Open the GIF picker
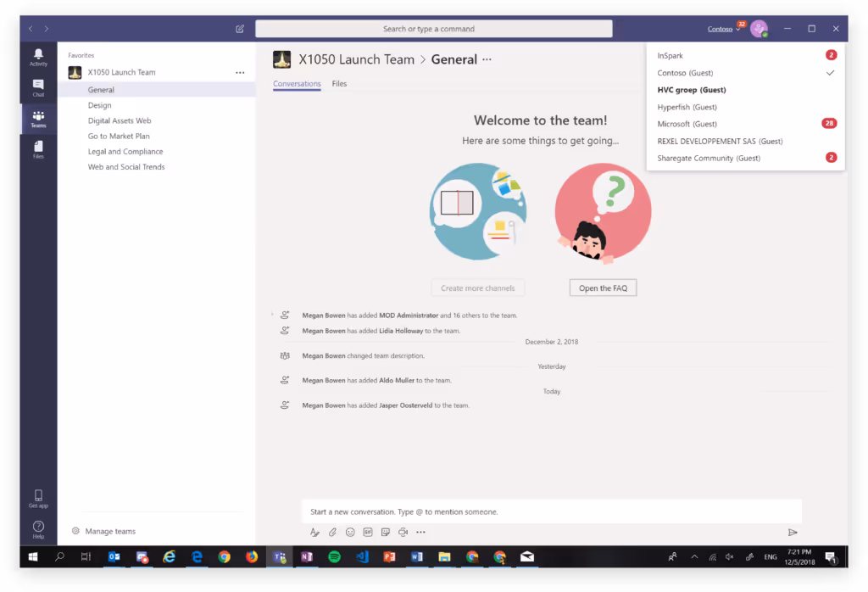The height and width of the screenshot is (592, 868). coord(368,532)
